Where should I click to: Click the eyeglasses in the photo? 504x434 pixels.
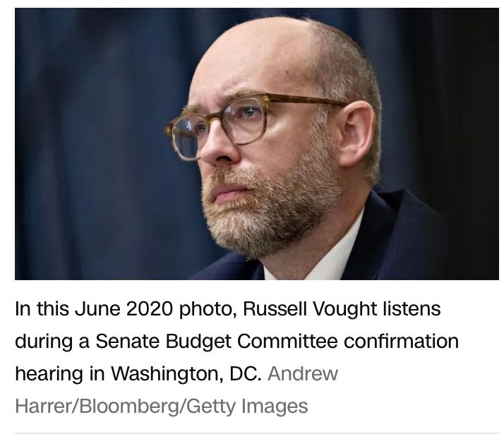[254, 123]
